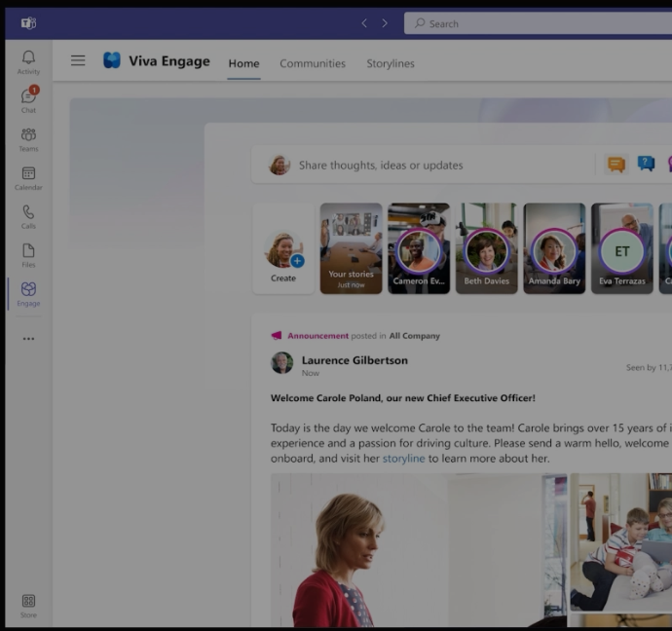Create a new story
This screenshot has height=631, width=672.
[x=283, y=249]
